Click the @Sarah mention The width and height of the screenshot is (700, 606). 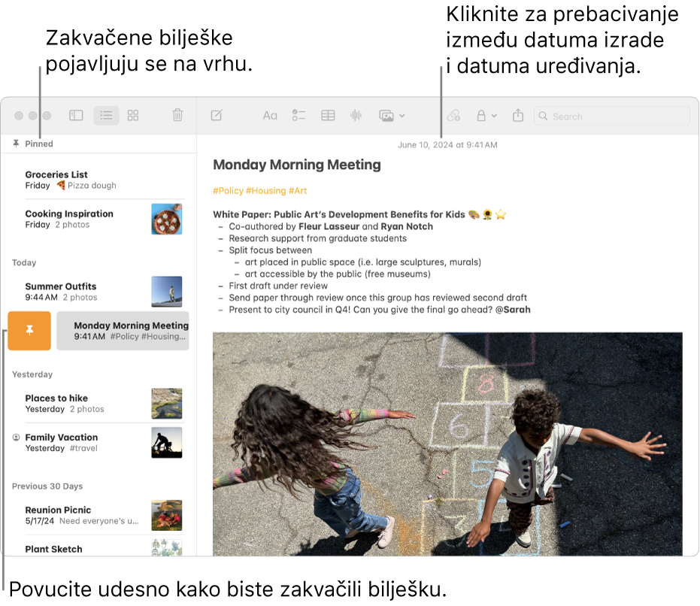click(x=513, y=310)
